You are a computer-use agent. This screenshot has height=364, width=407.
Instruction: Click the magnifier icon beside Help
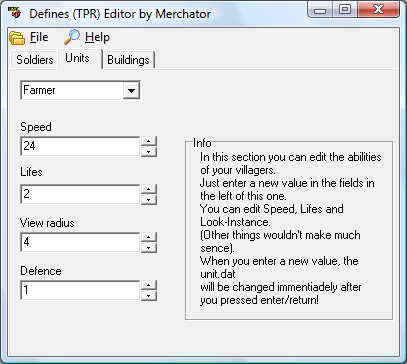(72, 37)
